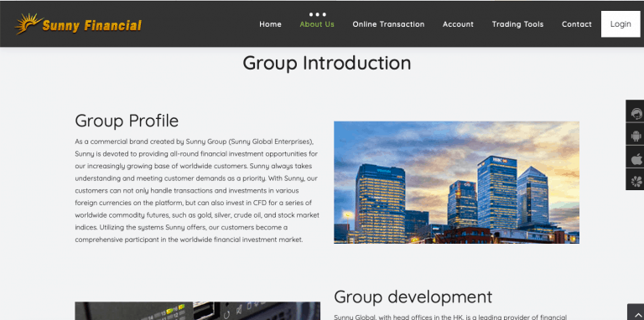Screen dimensions: 644x320
Task: Expand the Account menu
Action: coord(458,24)
